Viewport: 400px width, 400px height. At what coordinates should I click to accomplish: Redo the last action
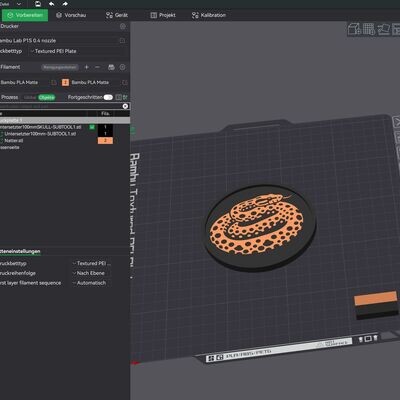point(65,4)
